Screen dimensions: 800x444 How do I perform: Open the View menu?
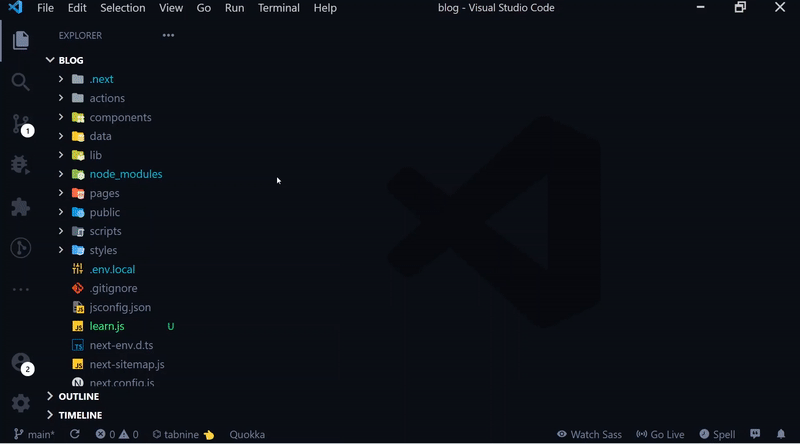tap(171, 8)
